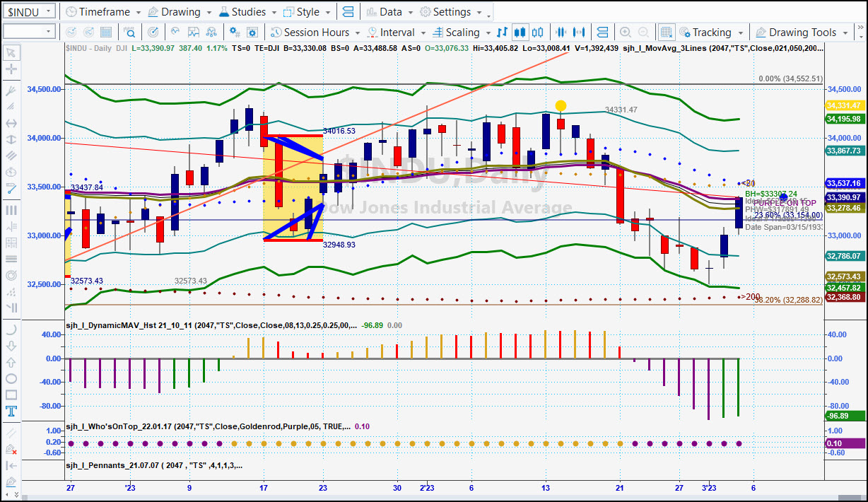
Task: Select the pointer arrow tool
Action: 11,52
